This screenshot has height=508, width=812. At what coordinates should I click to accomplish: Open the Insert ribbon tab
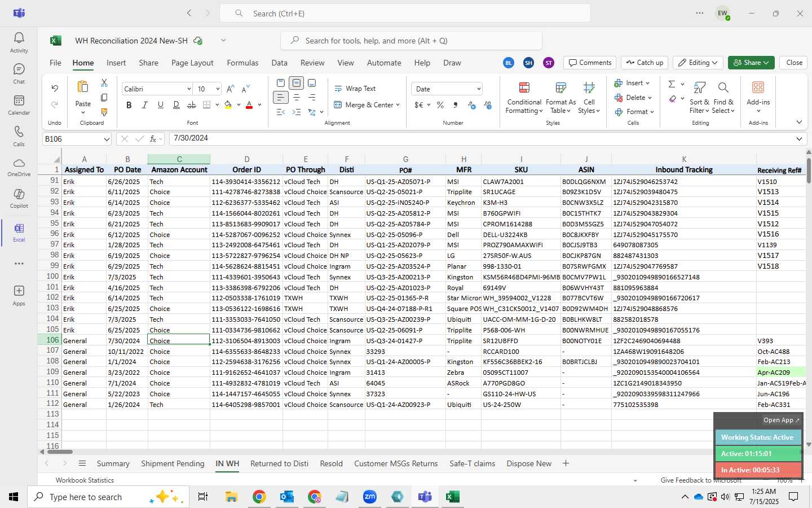116,63
